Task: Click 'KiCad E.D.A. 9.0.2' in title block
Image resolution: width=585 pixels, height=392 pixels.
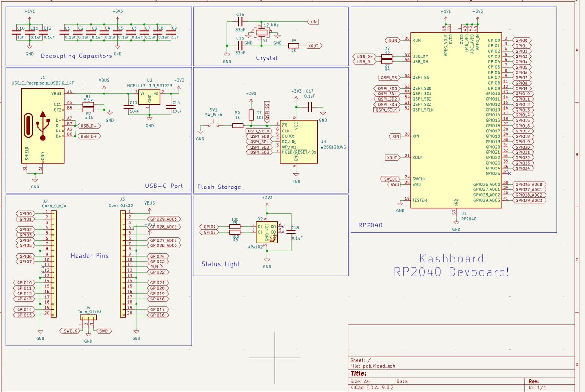Action: (x=372, y=388)
